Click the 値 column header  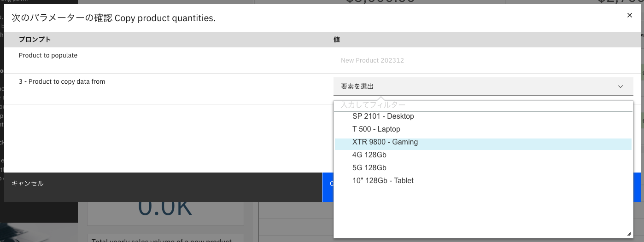[x=337, y=40]
